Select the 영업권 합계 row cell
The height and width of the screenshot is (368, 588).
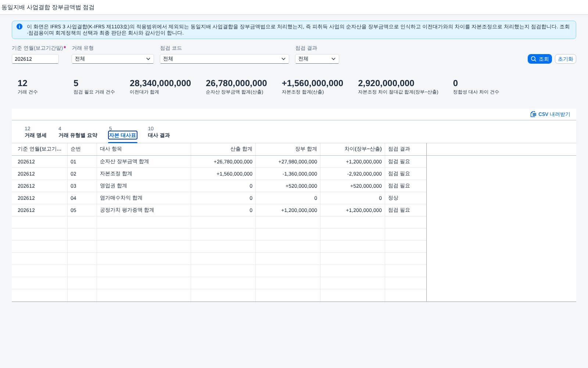pos(144,186)
